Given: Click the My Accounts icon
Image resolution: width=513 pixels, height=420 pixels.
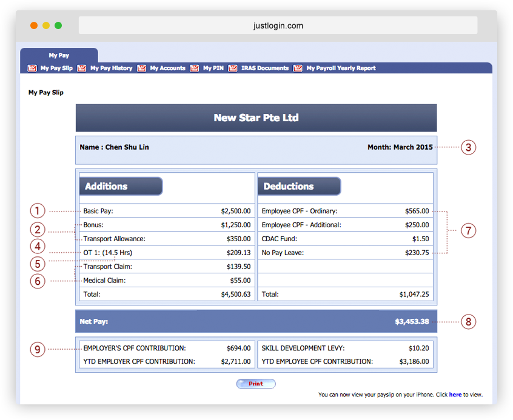Looking at the screenshot, I should (x=142, y=68).
